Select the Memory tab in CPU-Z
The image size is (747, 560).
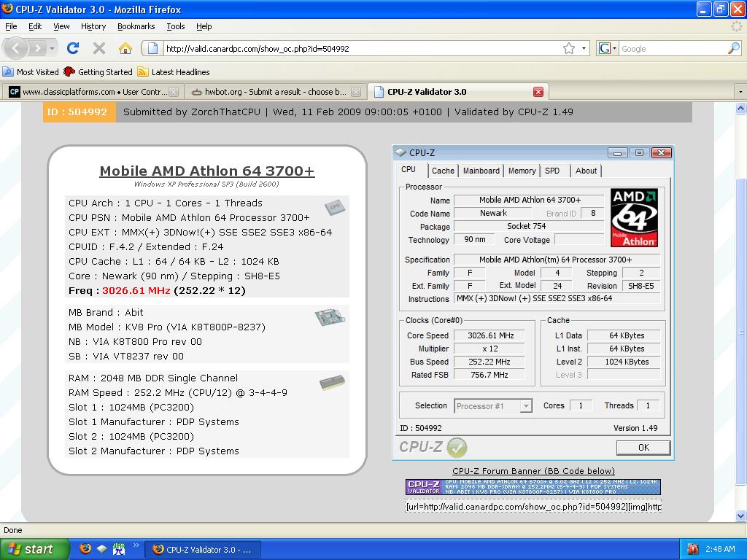[522, 171]
